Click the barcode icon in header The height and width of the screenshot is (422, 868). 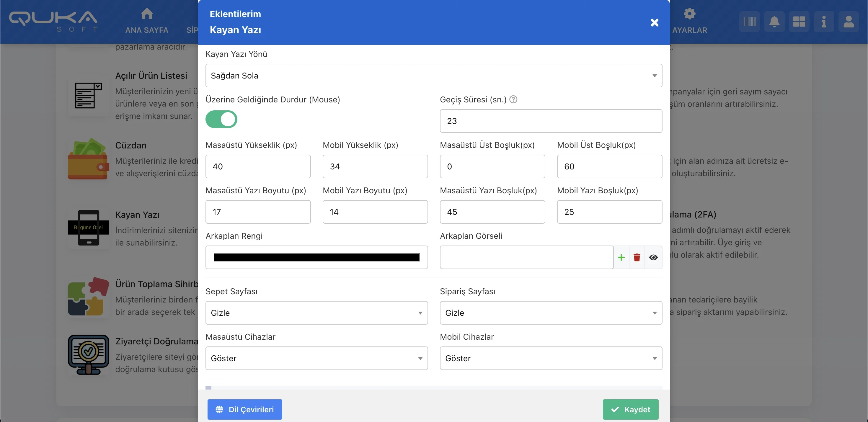coord(749,22)
